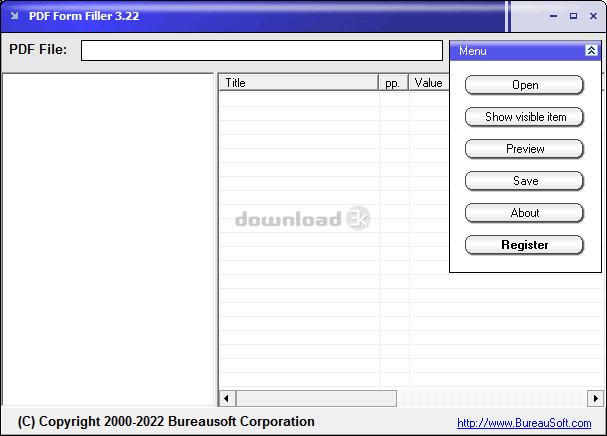Collapse the Menu panel with chevron
This screenshot has width=607, height=436.
(591, 50)
